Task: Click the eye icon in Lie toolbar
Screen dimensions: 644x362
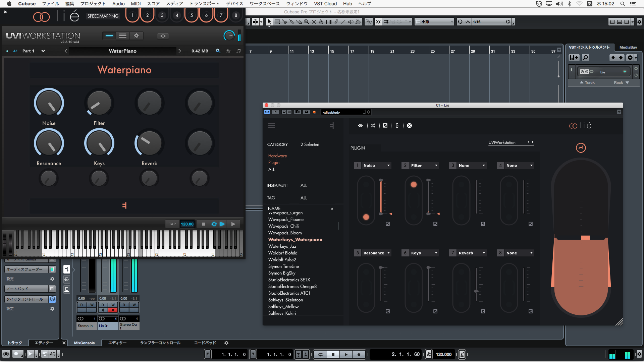Action: click(360, 126)
